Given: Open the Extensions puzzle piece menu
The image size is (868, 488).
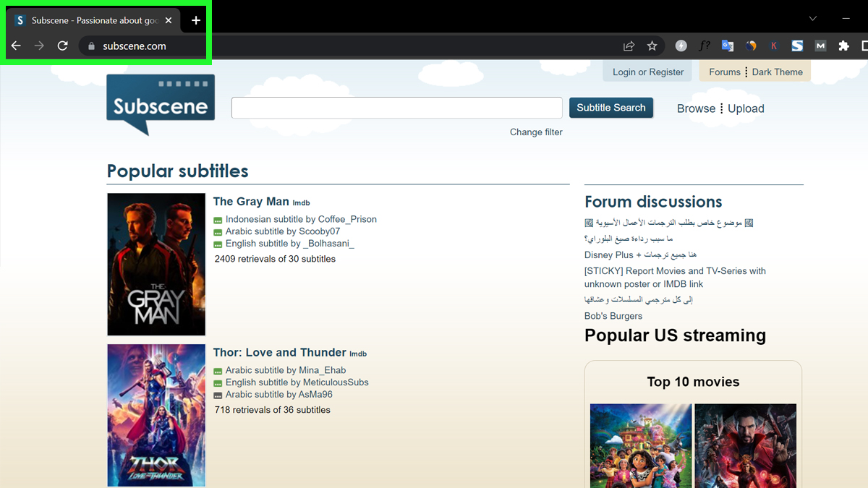Looking at the screenshot, I should tap(843, 46).
